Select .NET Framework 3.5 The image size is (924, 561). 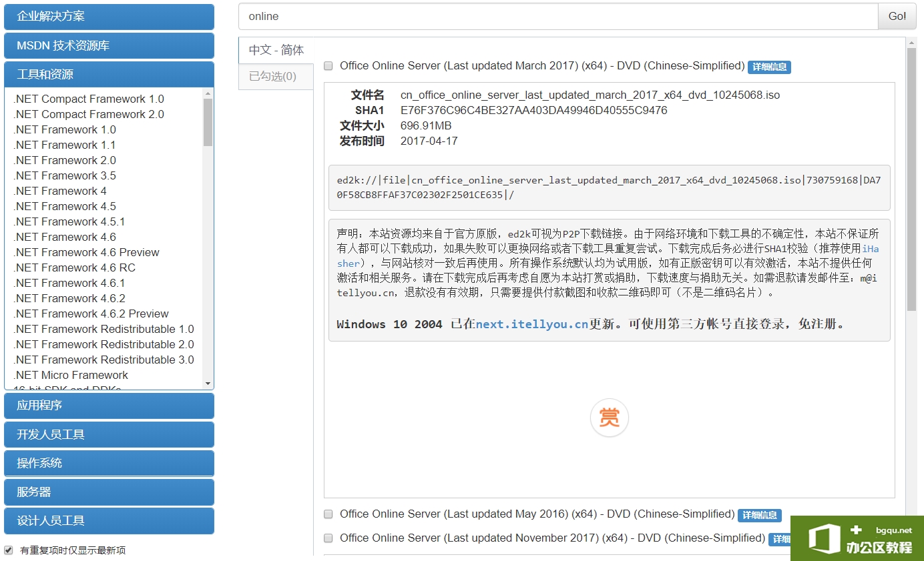click(x=65, y=175)
